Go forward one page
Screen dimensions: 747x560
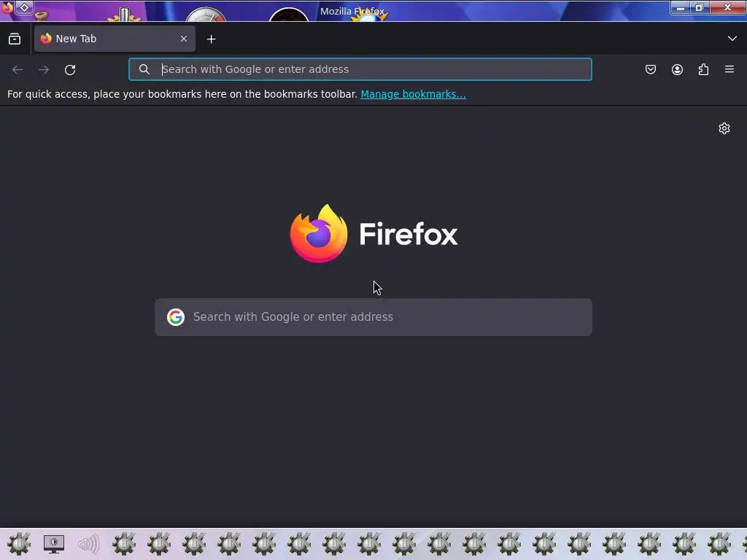click(44, 69)
